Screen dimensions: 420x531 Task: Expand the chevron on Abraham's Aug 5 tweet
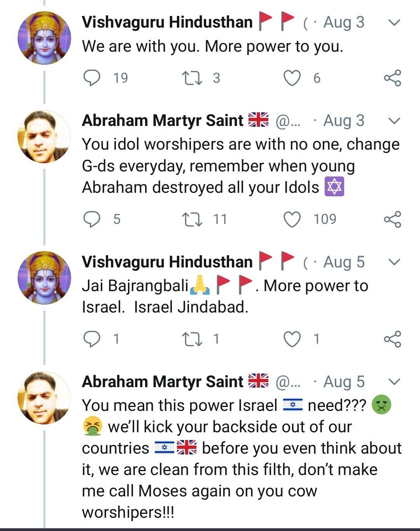point(394,382)
